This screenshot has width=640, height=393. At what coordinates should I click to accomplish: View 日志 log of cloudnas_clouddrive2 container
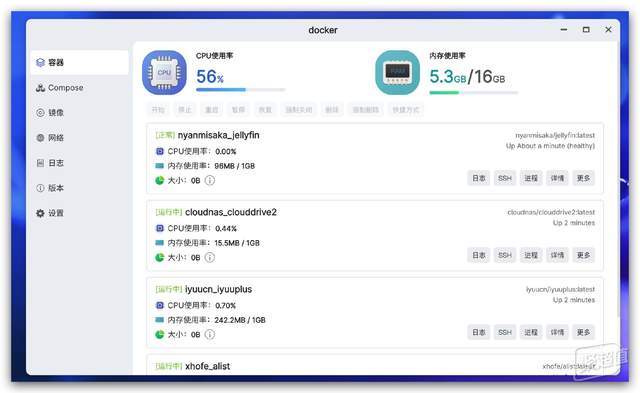point(479,255)
